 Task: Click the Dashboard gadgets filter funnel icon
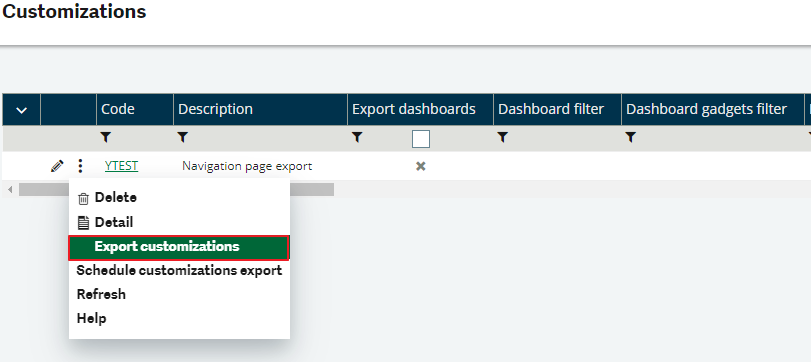630,138
